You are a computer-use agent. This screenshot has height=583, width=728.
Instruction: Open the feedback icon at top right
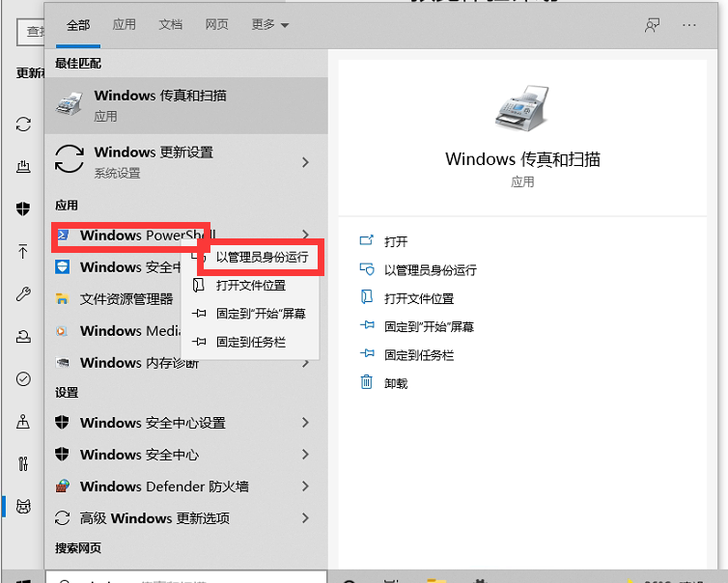(x=653, y=25)
